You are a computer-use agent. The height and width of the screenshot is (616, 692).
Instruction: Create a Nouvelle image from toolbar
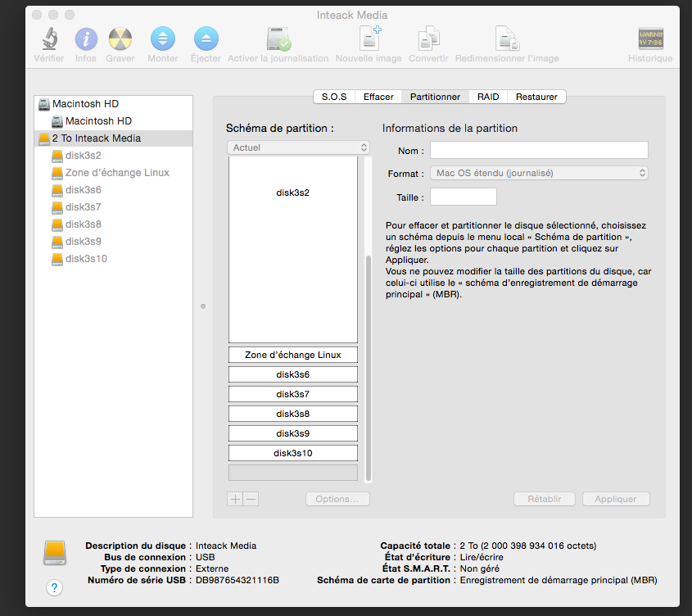[369, 38]
